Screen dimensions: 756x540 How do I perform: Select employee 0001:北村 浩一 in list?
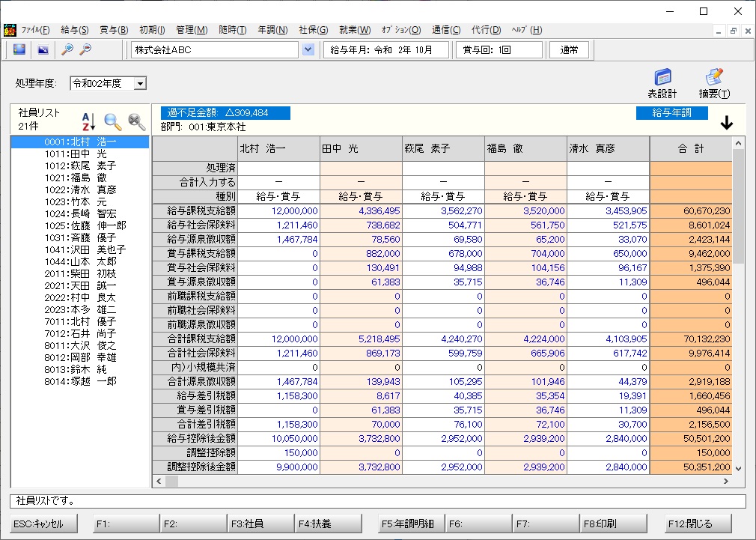tap(80, 142)
